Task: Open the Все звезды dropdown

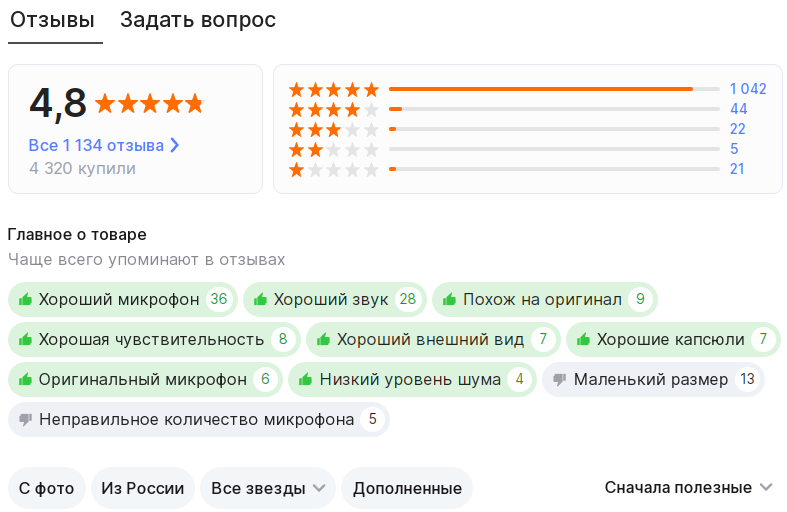Action: [265, 488]
